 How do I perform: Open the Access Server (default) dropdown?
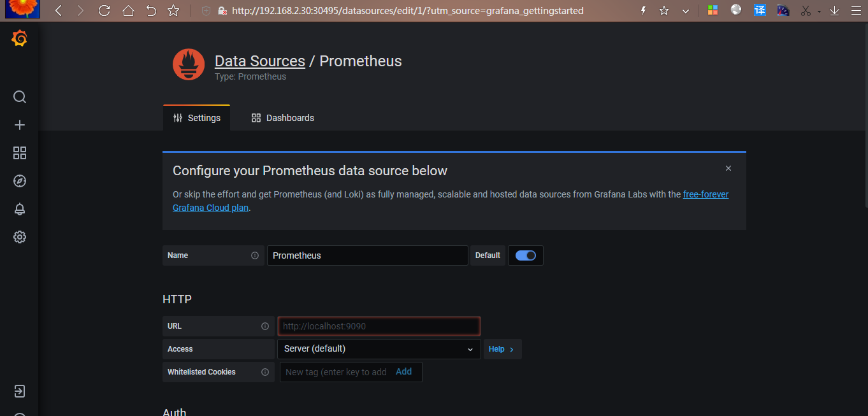pos(379,349)
